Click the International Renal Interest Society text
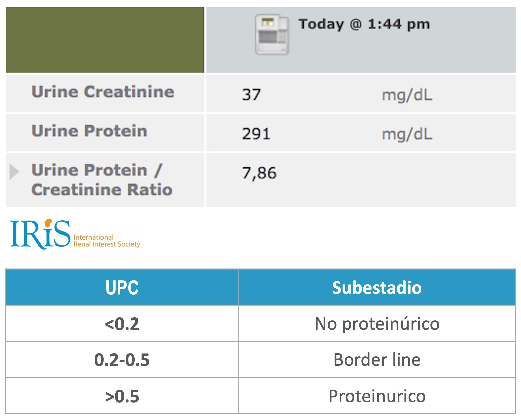The image size is (521, 420). [107, 241]
